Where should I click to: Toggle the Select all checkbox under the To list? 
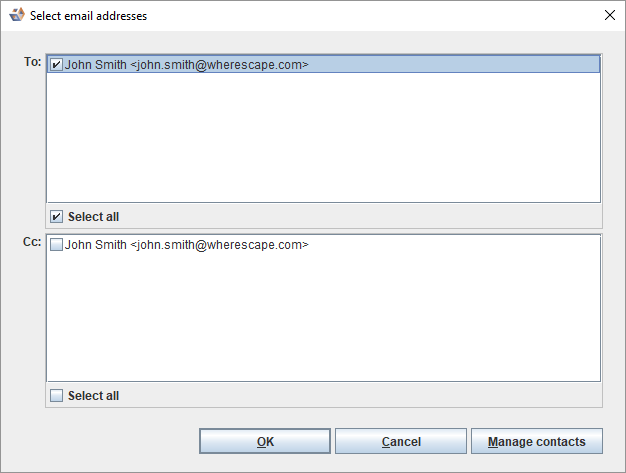[56, 216]
